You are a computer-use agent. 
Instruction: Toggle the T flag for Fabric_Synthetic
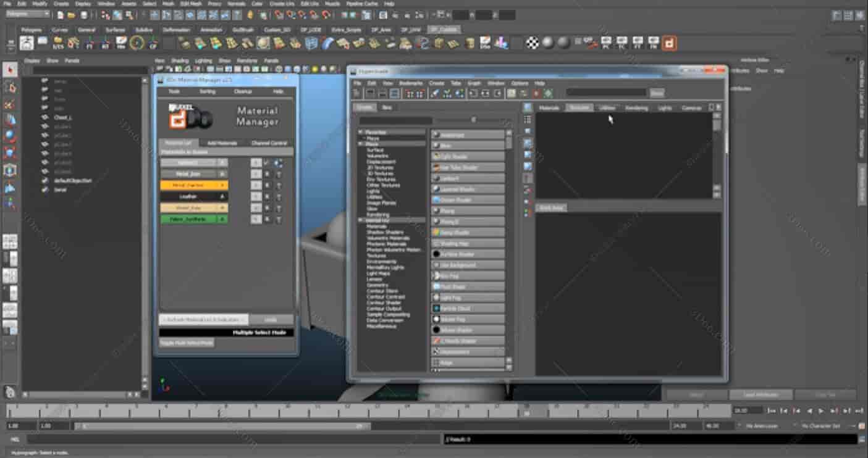pos(279,219)
